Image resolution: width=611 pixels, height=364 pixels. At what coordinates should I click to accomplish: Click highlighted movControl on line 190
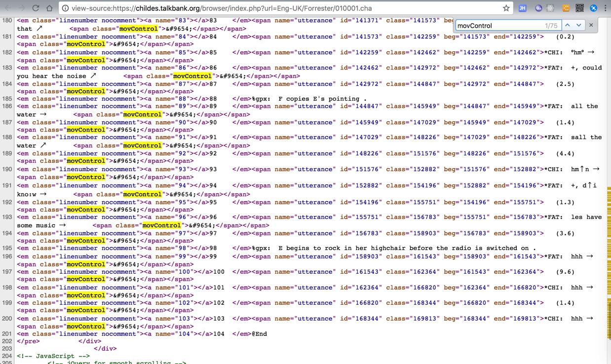[x=86, y=177]
